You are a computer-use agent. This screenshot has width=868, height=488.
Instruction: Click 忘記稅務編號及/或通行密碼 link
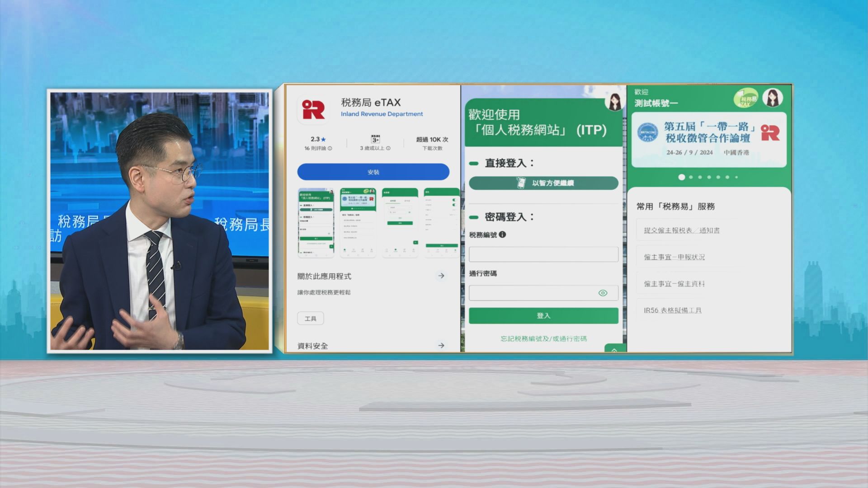click(x=543, y=339)
